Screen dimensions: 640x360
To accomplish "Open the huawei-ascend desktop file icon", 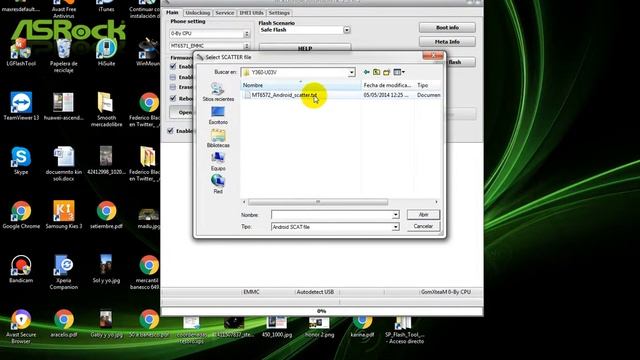I will (x=64, y=107).
